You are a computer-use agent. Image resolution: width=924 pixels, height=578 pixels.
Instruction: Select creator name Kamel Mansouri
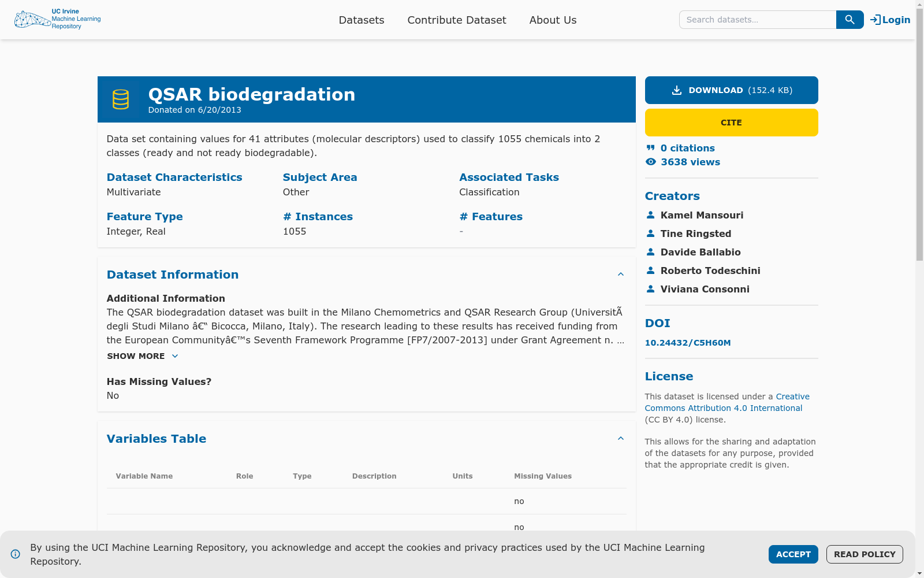click(702, 215)
